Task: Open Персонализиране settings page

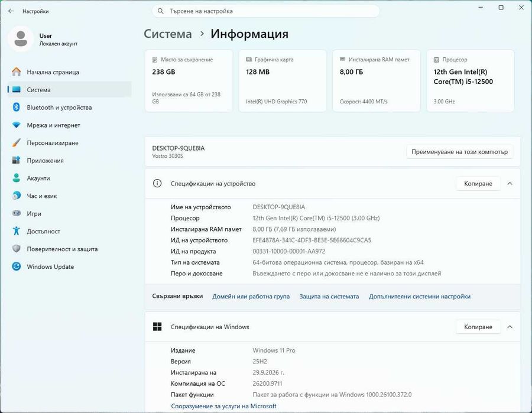Action: 69,143
